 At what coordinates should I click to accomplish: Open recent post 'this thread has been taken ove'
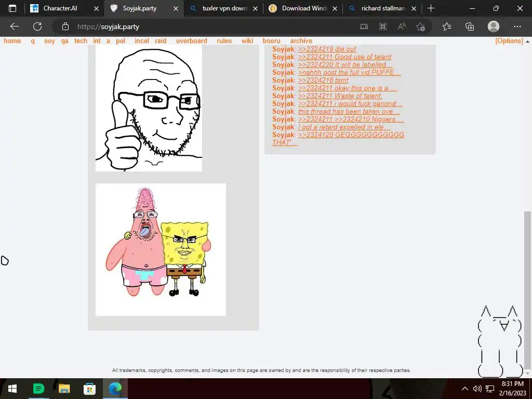pyautogui.click(x=349, y=112)
